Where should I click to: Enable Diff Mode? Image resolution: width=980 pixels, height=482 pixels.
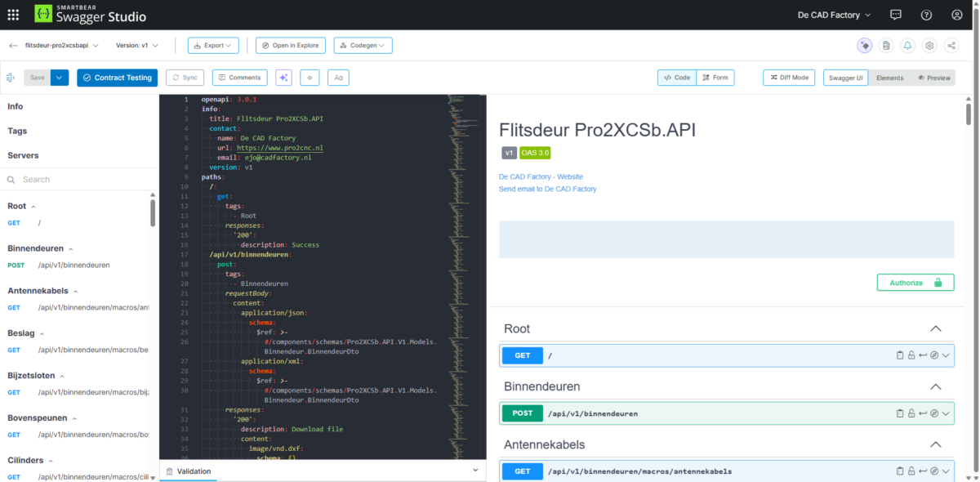tap(788, 78)
